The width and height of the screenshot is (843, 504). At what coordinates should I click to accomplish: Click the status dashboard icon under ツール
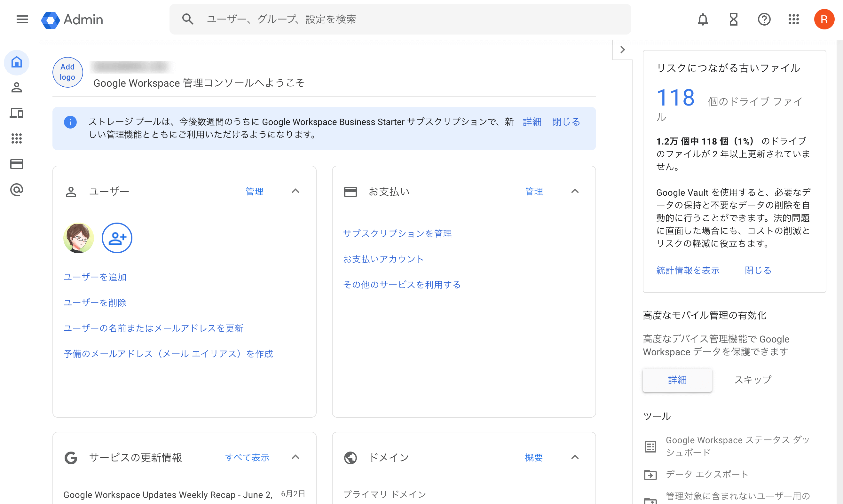[x=650, y=447]
